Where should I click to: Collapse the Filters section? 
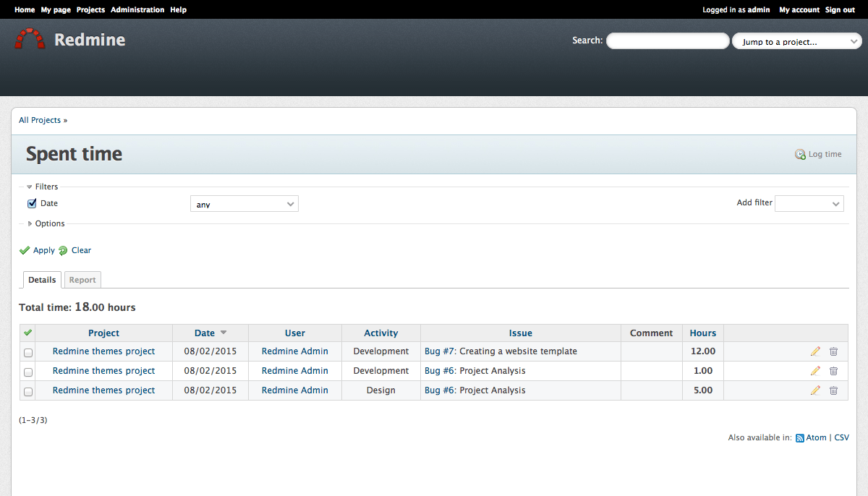click(42, 187)
